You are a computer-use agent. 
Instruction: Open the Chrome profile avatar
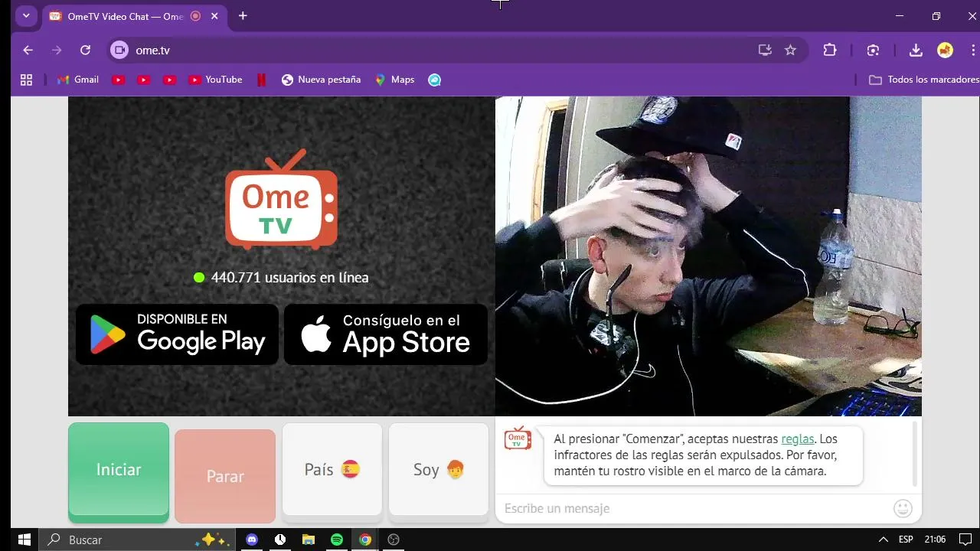pyautogui.click(x=946, y=51)
